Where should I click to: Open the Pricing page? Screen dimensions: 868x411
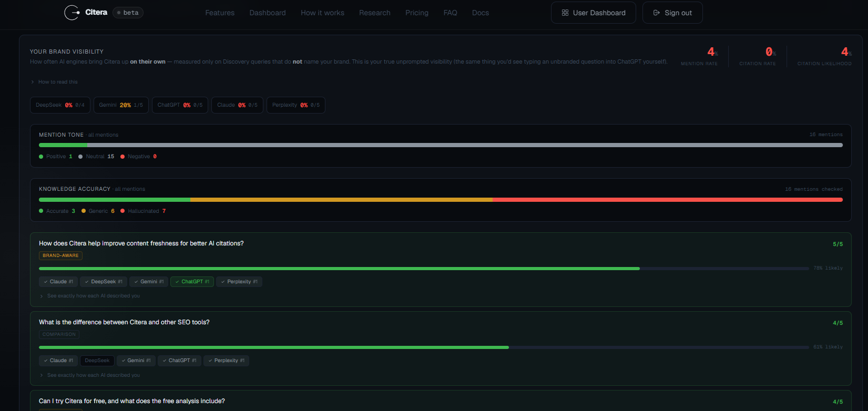click(x=417, y=13)
